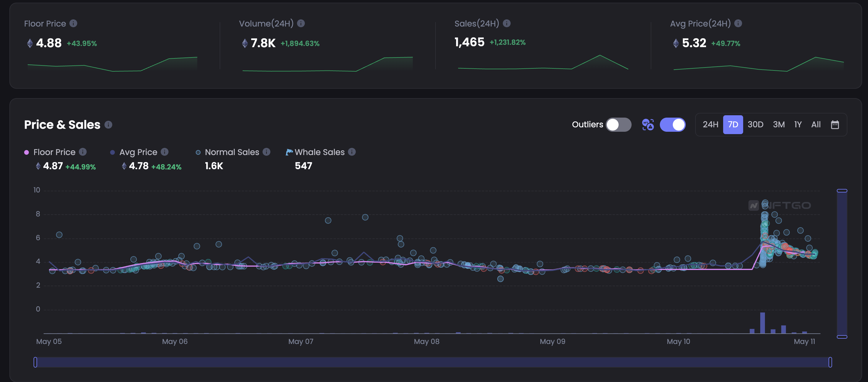The height and width of the screenshot is (382, 868).
Task: Click info icon beside Sales(24H)
Action: tap(506, 23)
